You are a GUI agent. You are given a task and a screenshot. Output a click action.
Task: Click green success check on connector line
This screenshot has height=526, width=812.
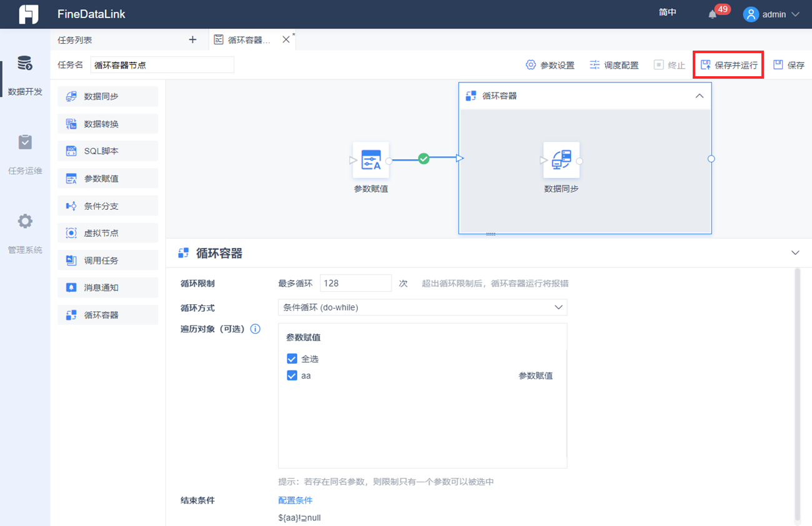(423, 159)
